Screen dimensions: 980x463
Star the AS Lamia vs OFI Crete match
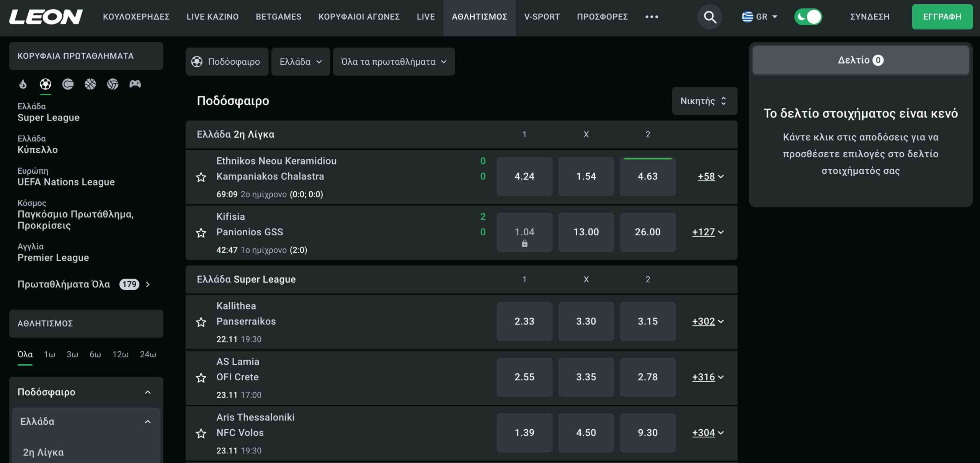(201, 378)
